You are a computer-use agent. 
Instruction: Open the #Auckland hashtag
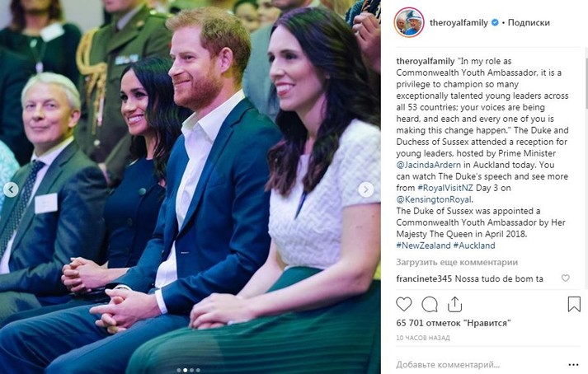(x=474, y=245)
